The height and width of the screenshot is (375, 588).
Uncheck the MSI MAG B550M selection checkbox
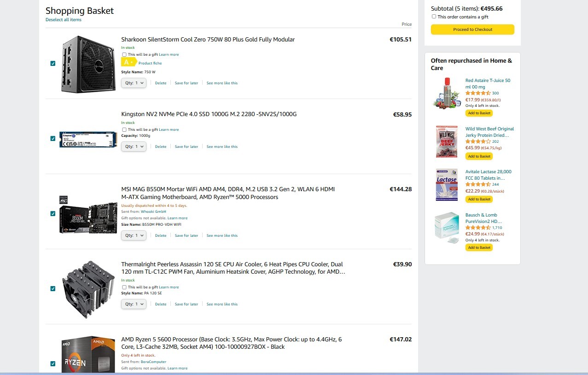[53, 214]
